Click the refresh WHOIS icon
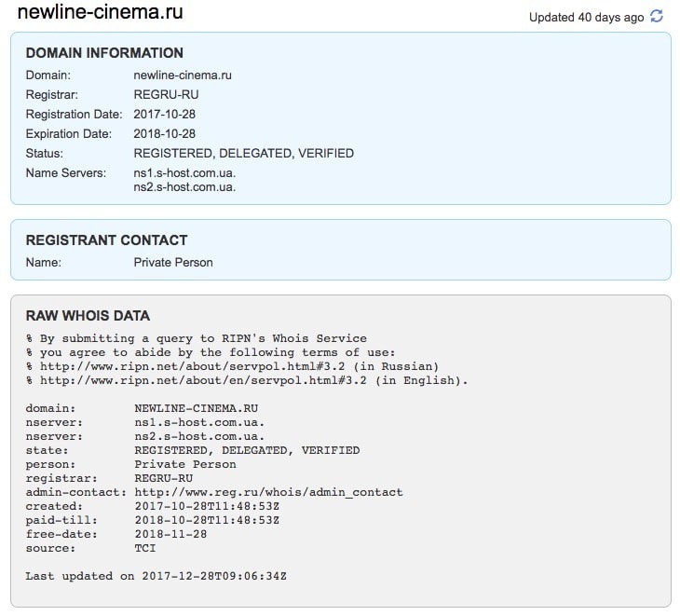The image size is (680, 616). point(657,17)
